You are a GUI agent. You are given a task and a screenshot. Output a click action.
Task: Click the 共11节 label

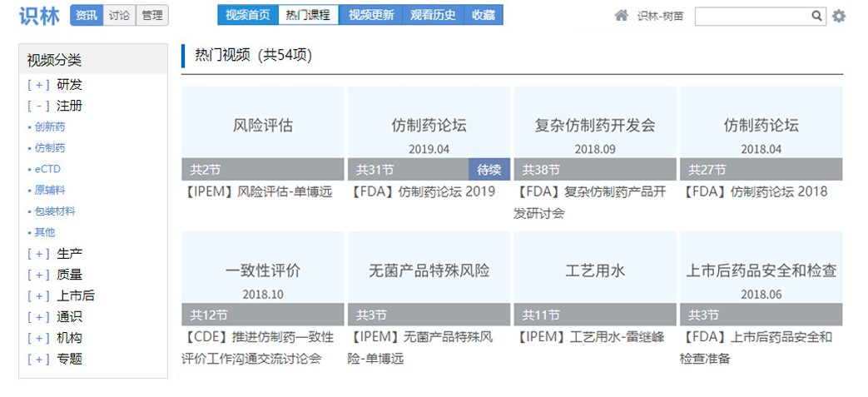pyautogui.click(x=542, y=315)
